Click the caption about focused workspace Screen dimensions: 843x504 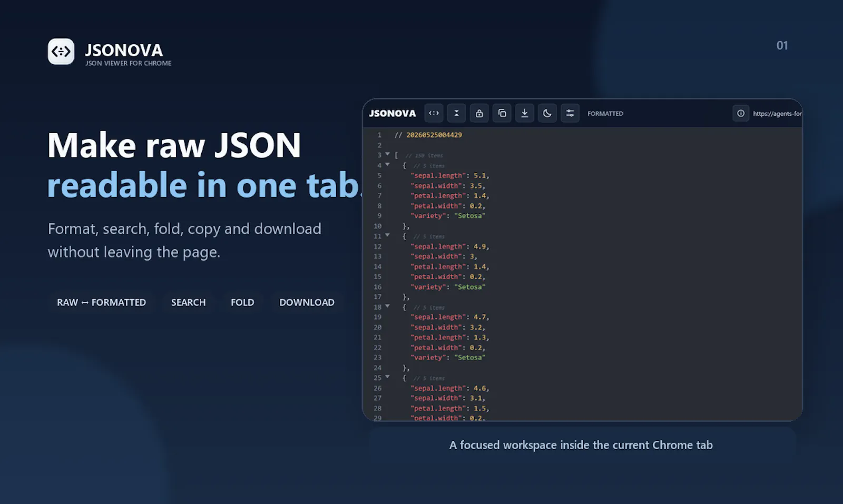pyautogui.click(x=581, y=445)
